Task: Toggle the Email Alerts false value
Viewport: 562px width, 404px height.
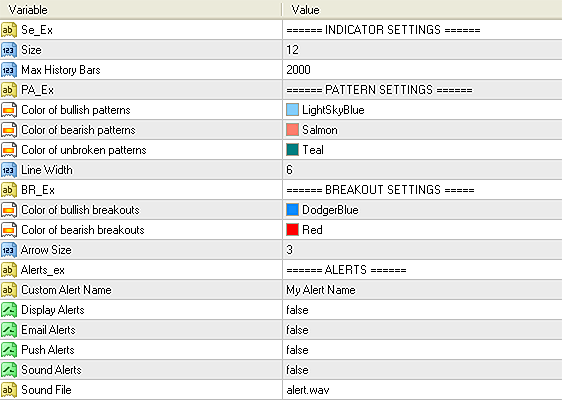Action: point(422,330)
